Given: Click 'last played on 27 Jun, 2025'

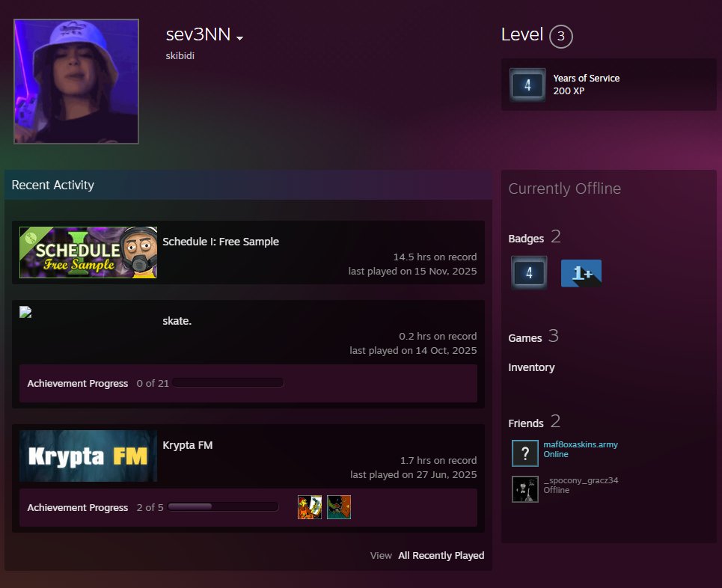Looking at the screenshot, I should click(x=414, y=475).
